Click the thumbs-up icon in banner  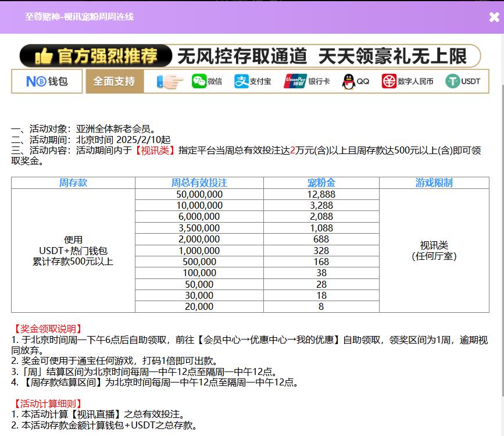44,56
